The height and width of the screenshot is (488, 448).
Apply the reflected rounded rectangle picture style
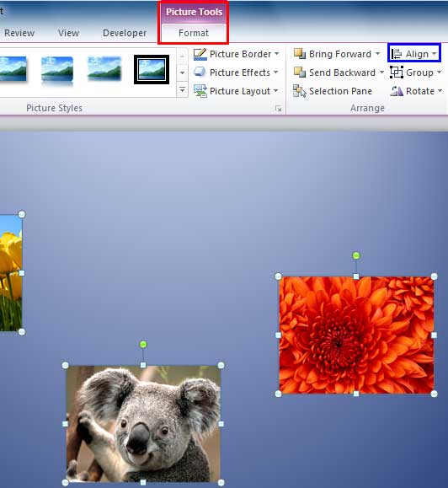[x=57, y=71]
